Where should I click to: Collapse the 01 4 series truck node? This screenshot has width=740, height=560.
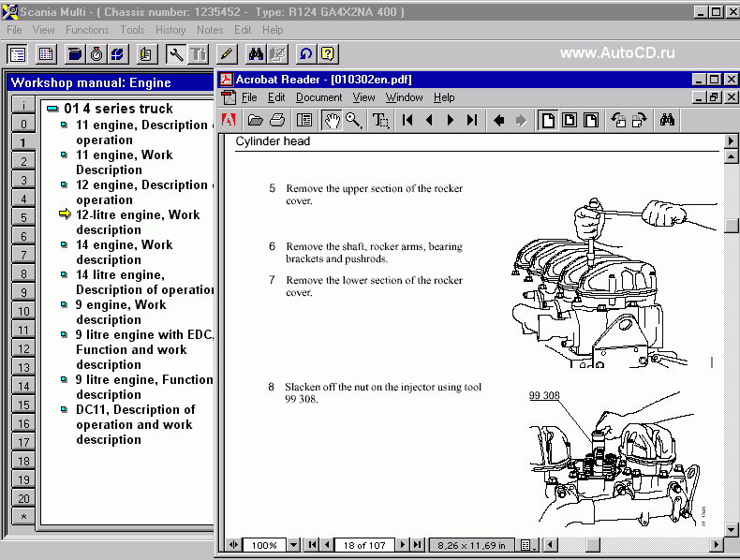pos(52,109)
